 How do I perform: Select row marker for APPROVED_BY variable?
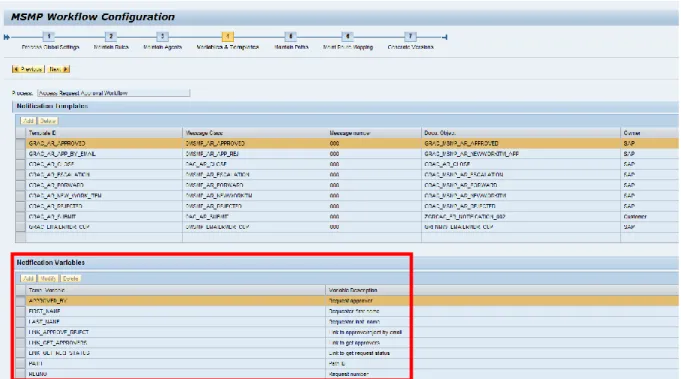(20, 300)
